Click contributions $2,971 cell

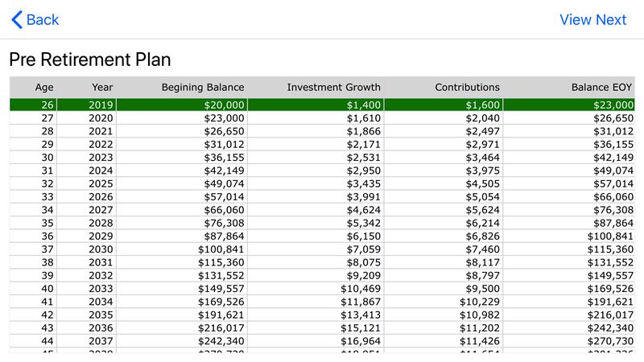pos(444,144)
